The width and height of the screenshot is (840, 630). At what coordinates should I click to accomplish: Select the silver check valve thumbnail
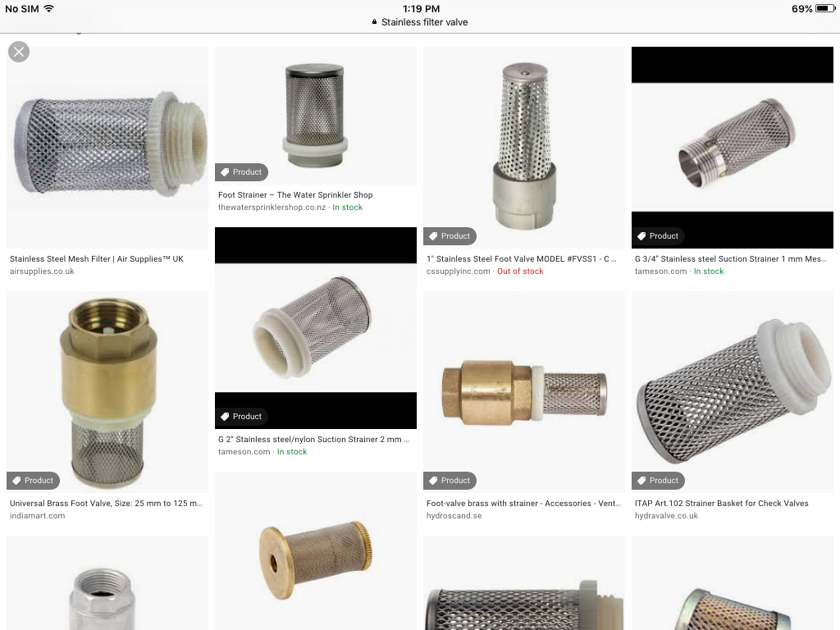pyautogui.click(x=107, y=583)
